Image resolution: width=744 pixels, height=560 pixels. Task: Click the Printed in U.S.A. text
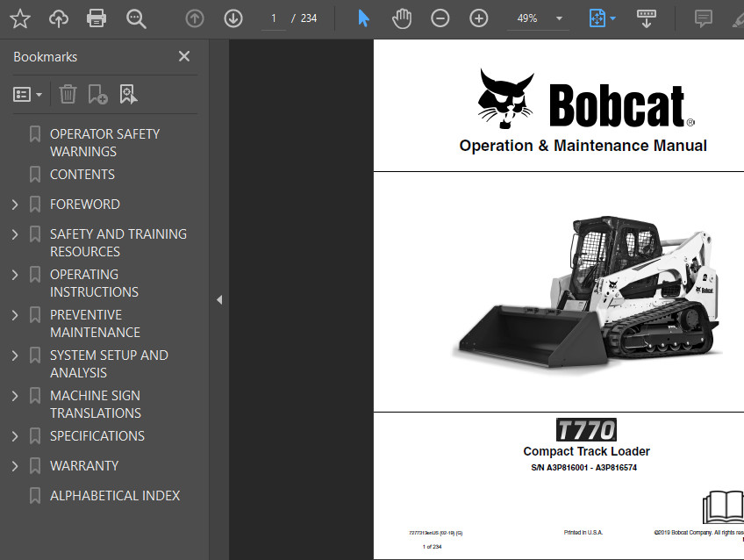point(583,533)
